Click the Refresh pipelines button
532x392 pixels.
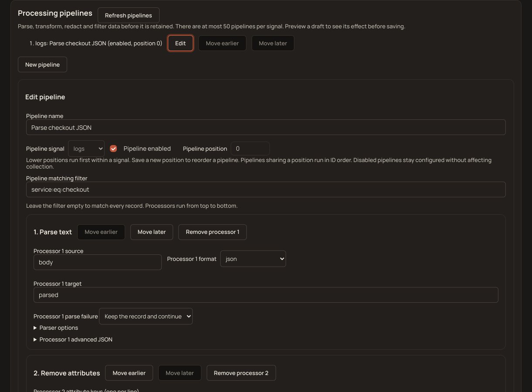click(129, 15)
